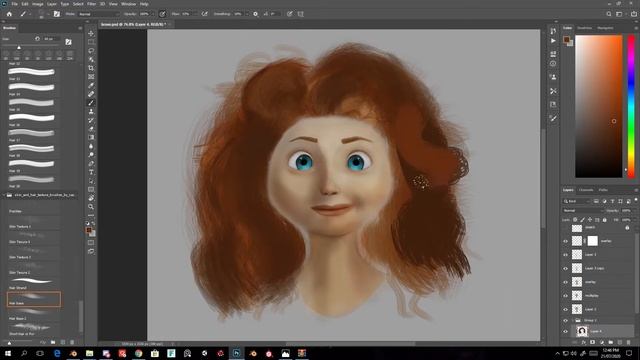
Task: Hide the Group 1 layer group
Action: 566,320
